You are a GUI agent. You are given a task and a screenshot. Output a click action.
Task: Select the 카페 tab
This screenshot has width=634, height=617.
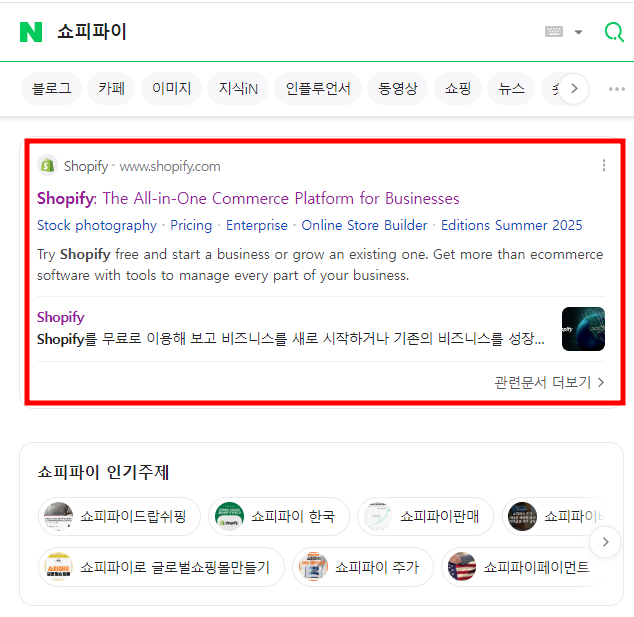[111, 89]
